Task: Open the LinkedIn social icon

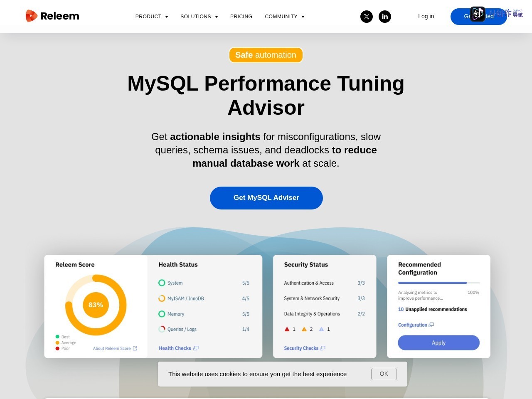Action: tap(385, 17)
